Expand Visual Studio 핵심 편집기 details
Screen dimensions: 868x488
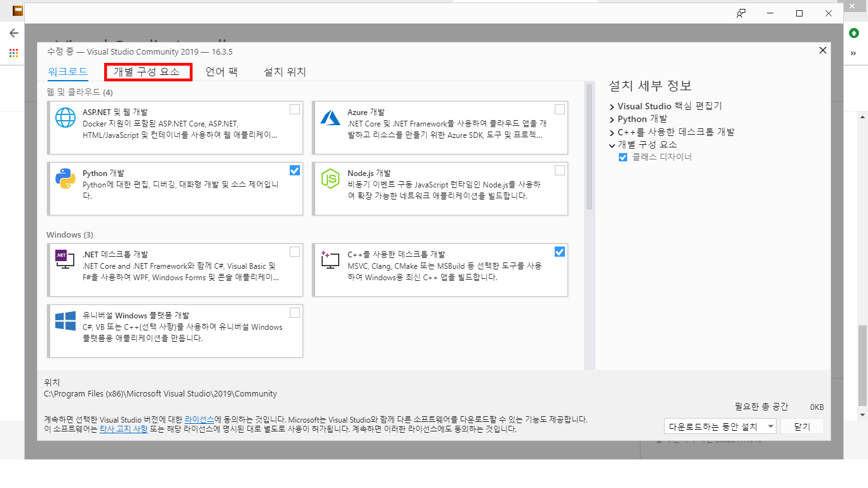[612, 107]
